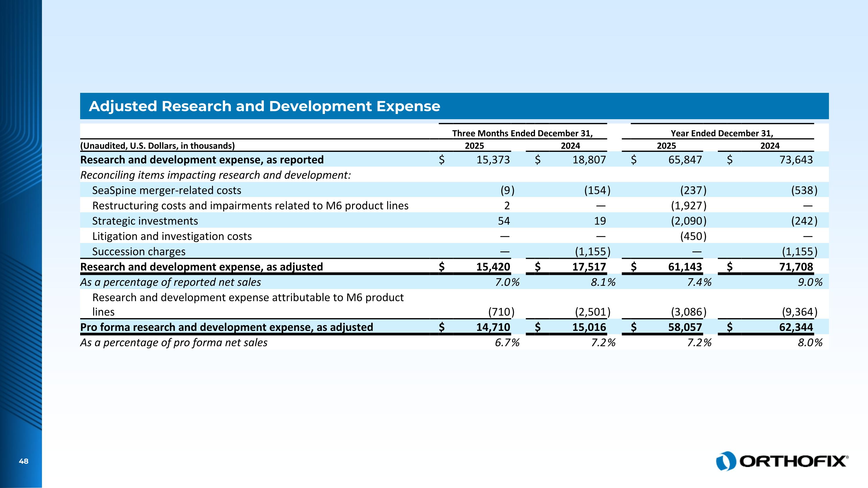Click the Succession charges row label
Screen dimensions: 868x488
[x=139, y=252]
